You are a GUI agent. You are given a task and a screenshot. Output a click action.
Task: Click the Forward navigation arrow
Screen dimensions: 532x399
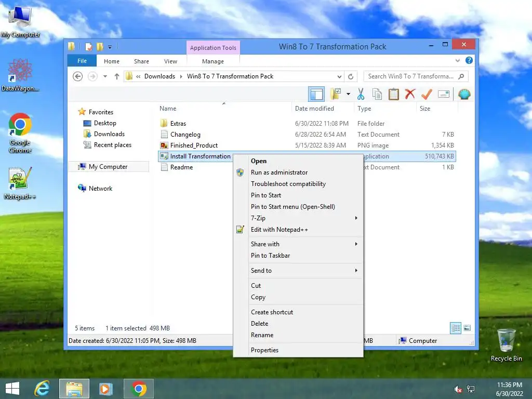point(92,76)
